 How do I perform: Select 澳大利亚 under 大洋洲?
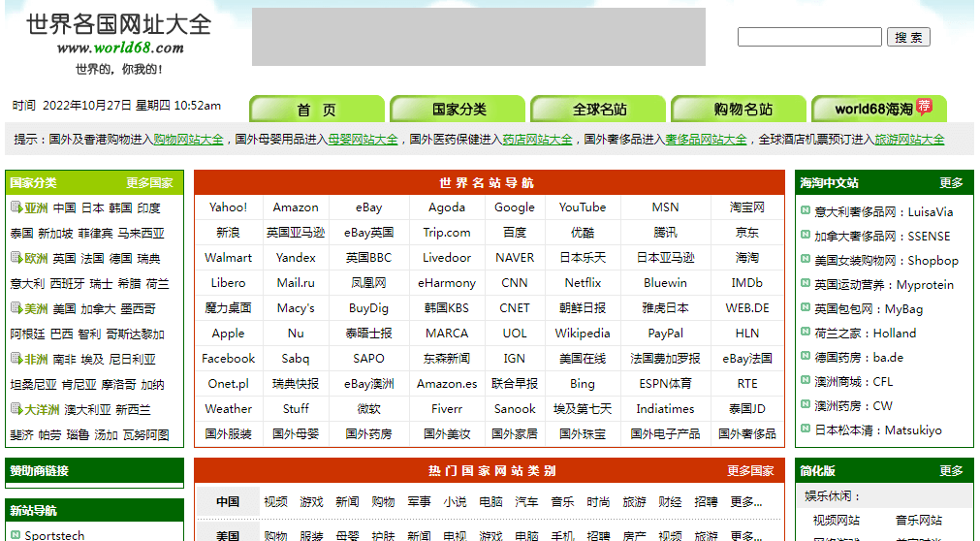tap(87, 410)
